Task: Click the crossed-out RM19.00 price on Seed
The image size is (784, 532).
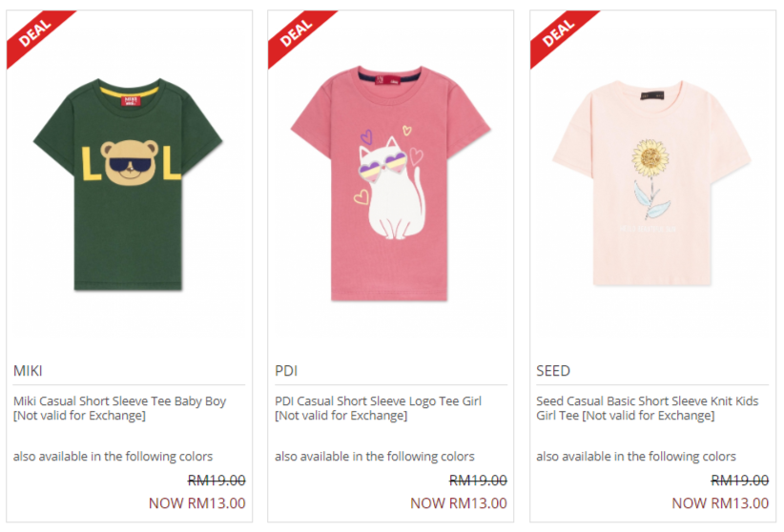Action: click(739, 481)
